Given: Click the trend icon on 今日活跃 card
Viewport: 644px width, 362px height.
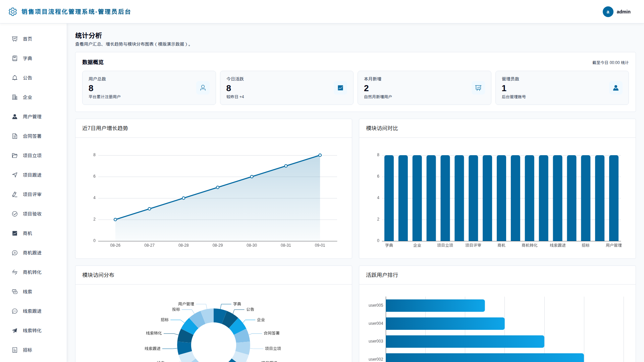Looking at the screenshot, I should (x=340, y=88).
